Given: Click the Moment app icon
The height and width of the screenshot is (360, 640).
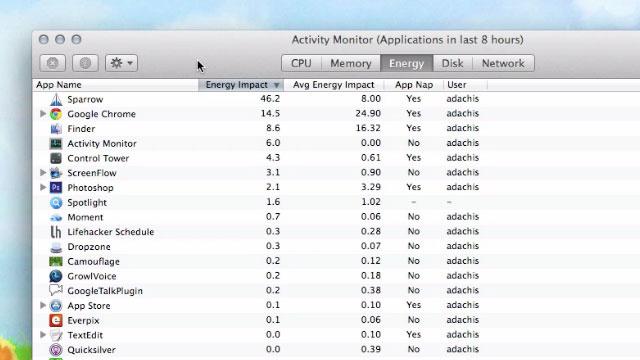Looking at the screenshot, I should tap(56, 217).
